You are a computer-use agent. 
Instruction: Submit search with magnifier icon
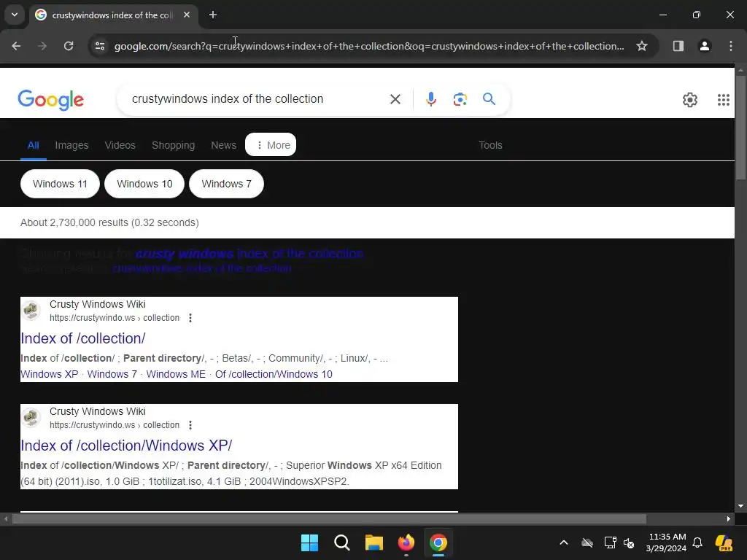[489, 99]
